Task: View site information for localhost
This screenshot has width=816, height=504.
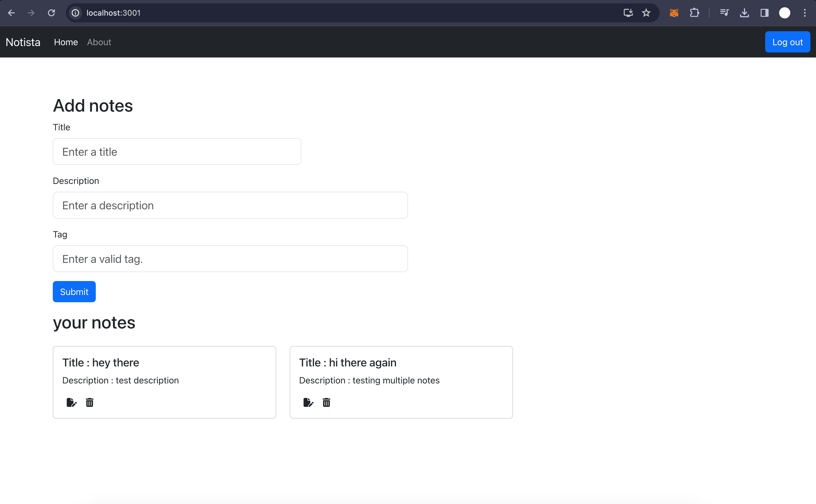Action: (x=76, y=13)
